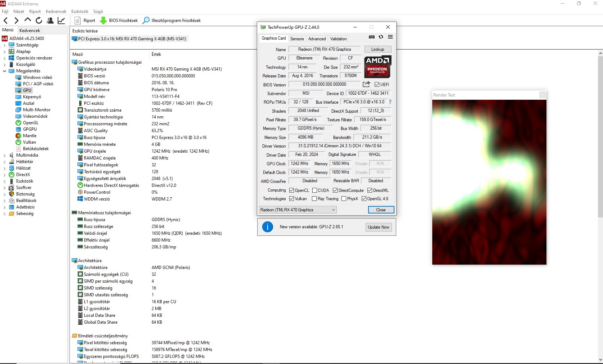
Task: Click the GPU-Z refresh icon
Action: tap(381, 37)
